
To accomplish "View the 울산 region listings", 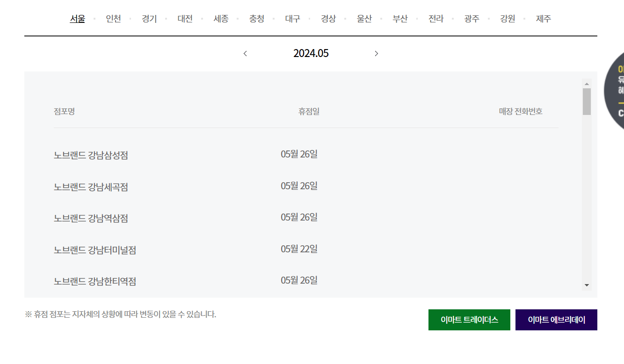I will click(x=364, y=19).
